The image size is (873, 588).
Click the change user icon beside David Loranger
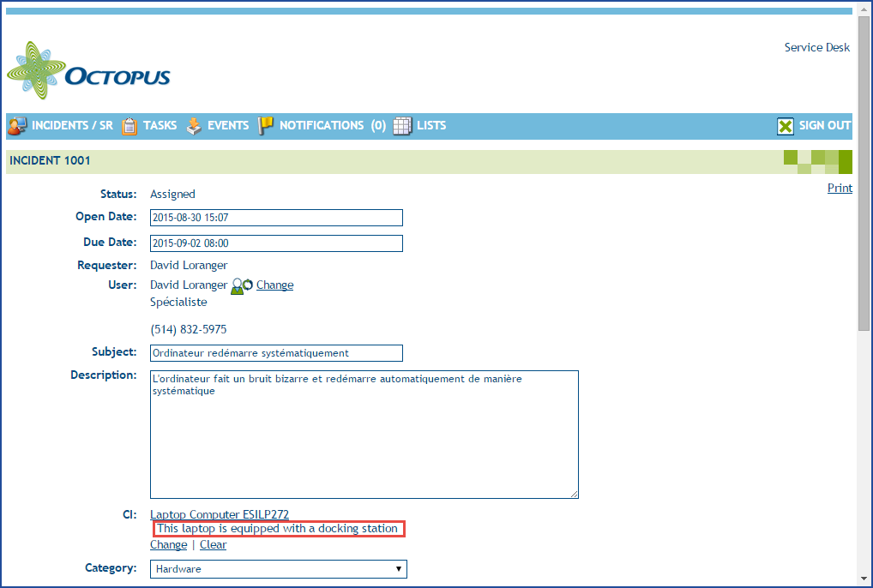coord(242,285)
